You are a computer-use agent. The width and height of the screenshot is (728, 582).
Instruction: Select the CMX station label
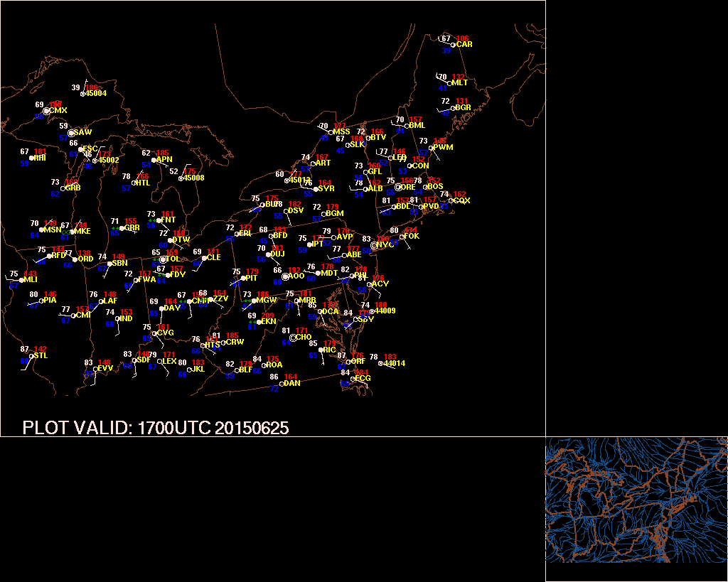tap(58, 110)
